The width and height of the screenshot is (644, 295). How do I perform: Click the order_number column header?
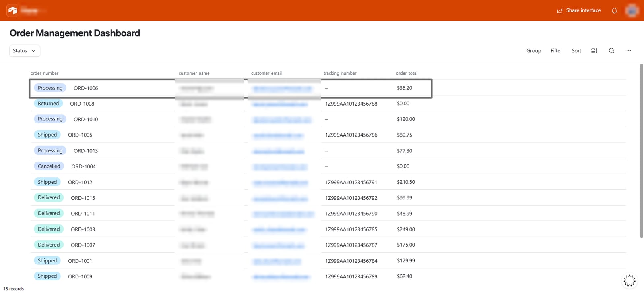click(44, 73)
